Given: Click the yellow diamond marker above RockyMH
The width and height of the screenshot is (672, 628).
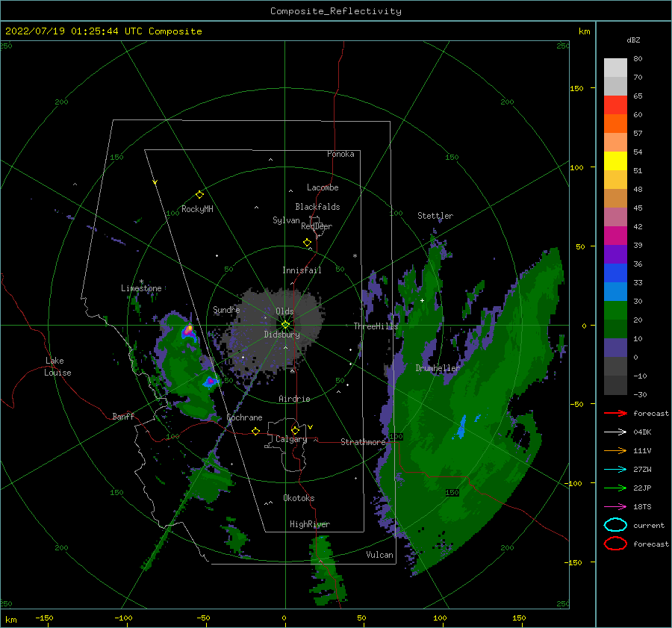Looking at the screenshot, I should pos(199,195).
